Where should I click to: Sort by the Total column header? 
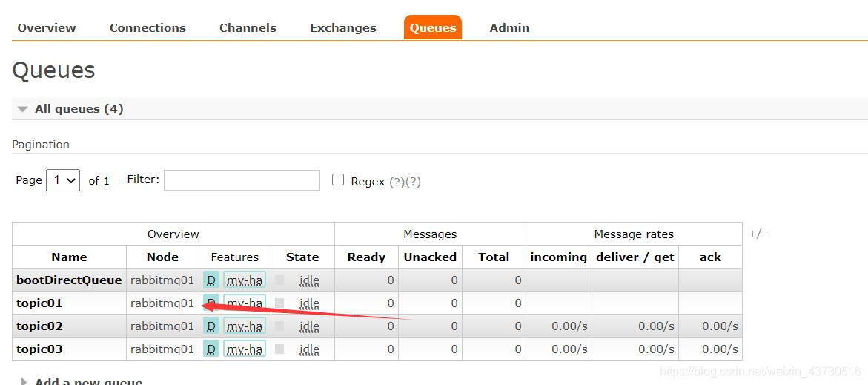click(x=494, y=257)
